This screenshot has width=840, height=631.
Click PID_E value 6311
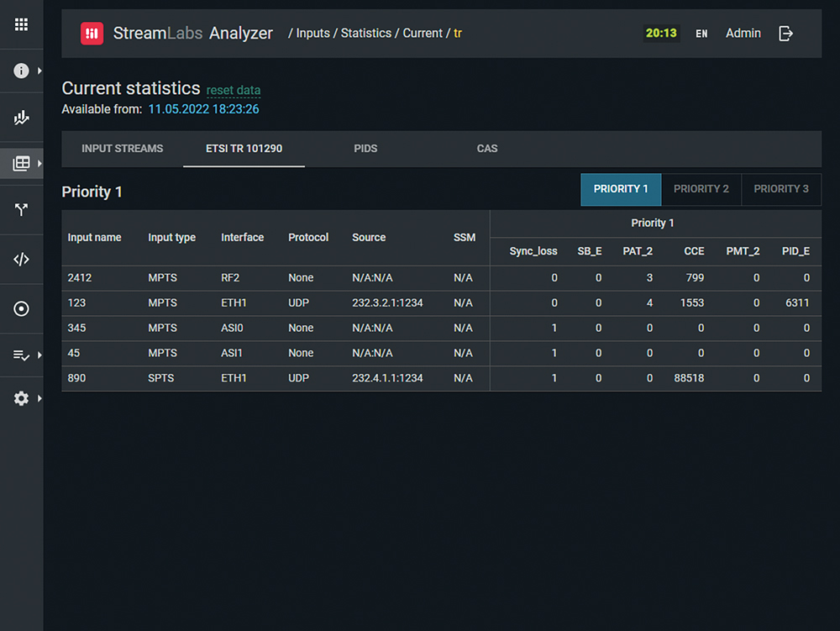797,303
